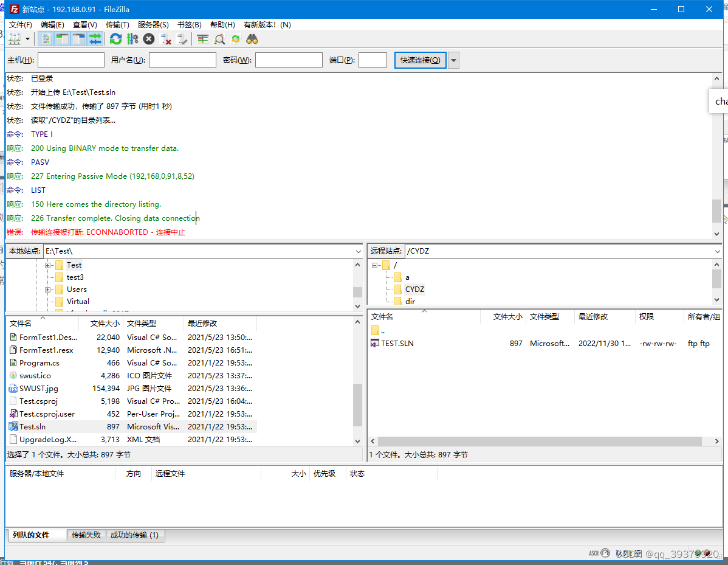Image resolution: width=728 pixels, height=565 pixels.
Task: Select the test3 folder in local tree
Action: [x=75, y=277]
